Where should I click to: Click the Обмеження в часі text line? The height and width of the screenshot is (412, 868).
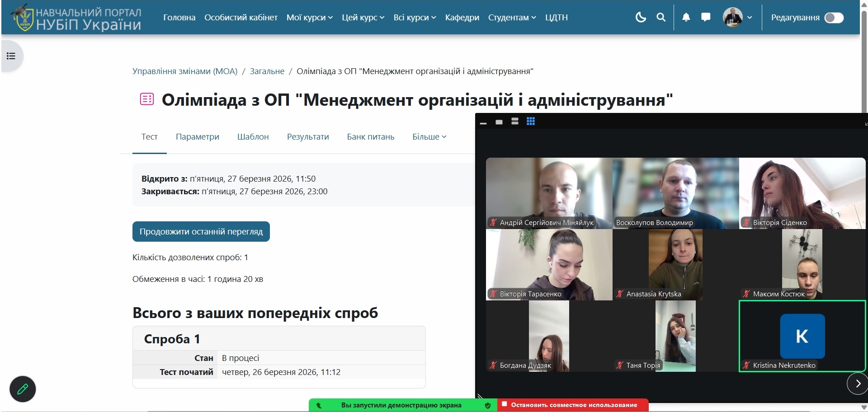(x=198, y=279)
